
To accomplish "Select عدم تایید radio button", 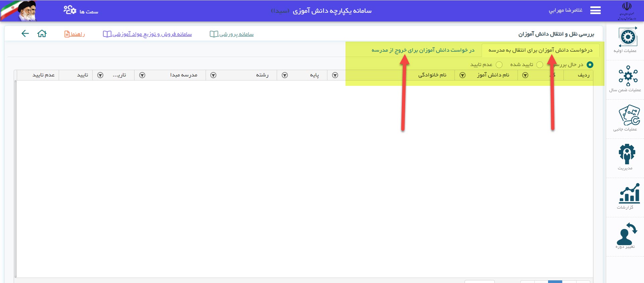I will pyautogui.click(x=499, y=65).
